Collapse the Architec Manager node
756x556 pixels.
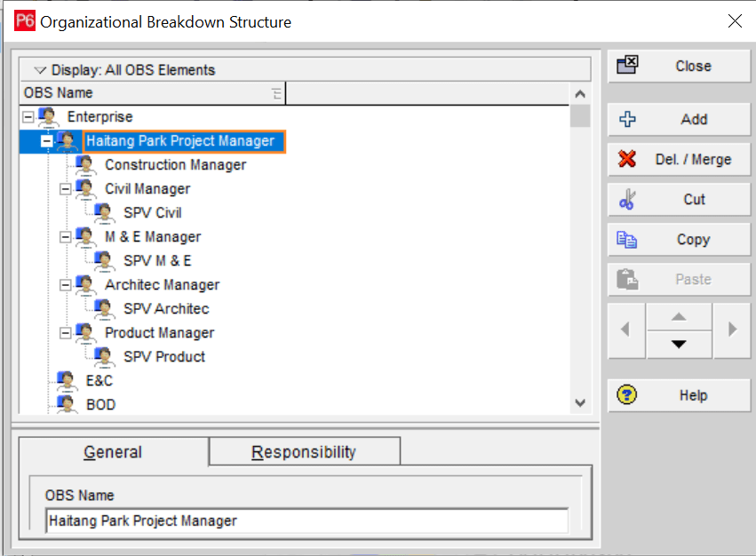[x=65, y=285]
